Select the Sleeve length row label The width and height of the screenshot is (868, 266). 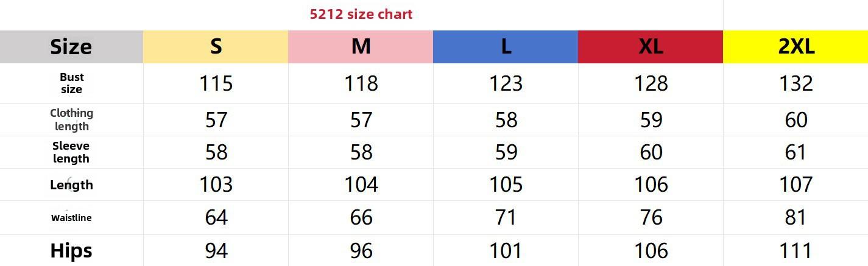point(71,152)
